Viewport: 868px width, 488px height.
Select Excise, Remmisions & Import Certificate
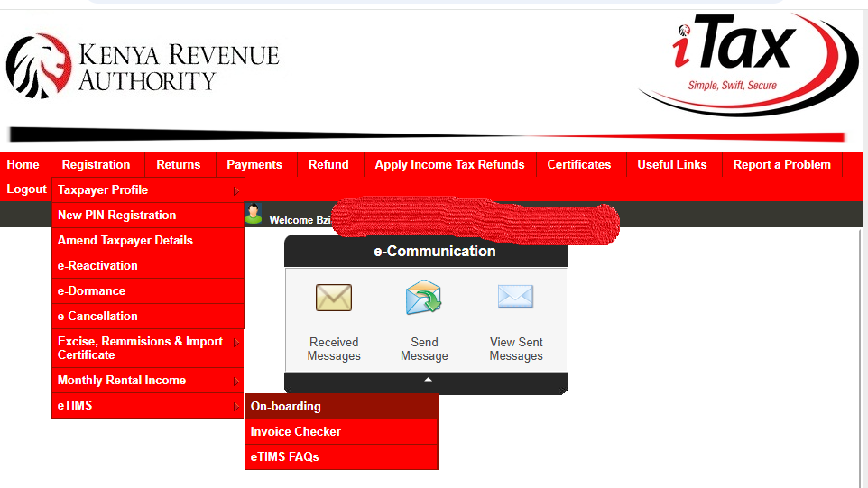pos(148,348)
